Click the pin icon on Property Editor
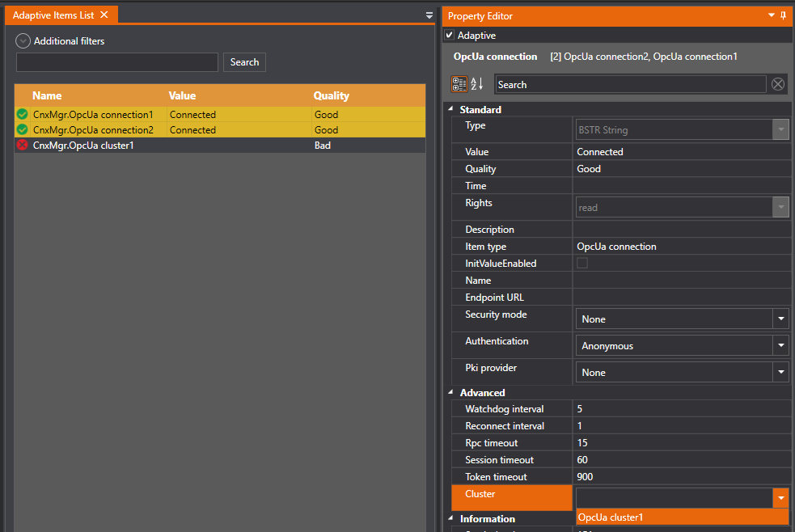Screen dimensions: 795x532 783,15
